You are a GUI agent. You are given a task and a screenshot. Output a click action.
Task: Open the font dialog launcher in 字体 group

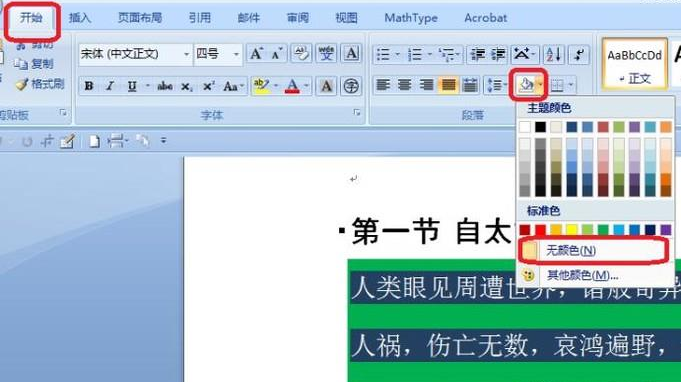point(357,113)
